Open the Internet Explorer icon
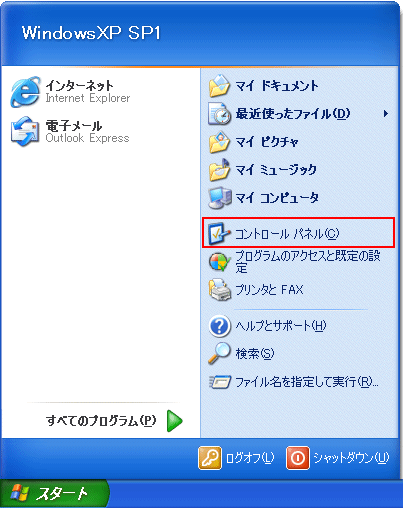This screenshot has height=508, width=403. 25,92
